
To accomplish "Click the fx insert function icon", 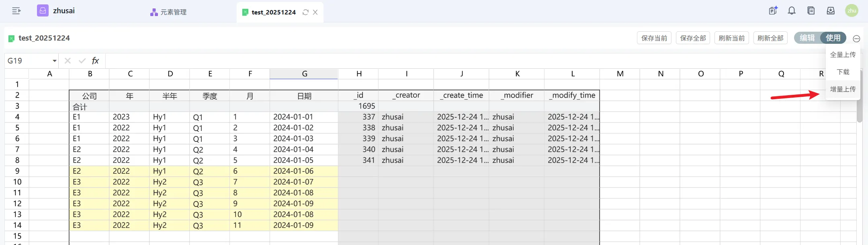I will click(x=95, y=61).
